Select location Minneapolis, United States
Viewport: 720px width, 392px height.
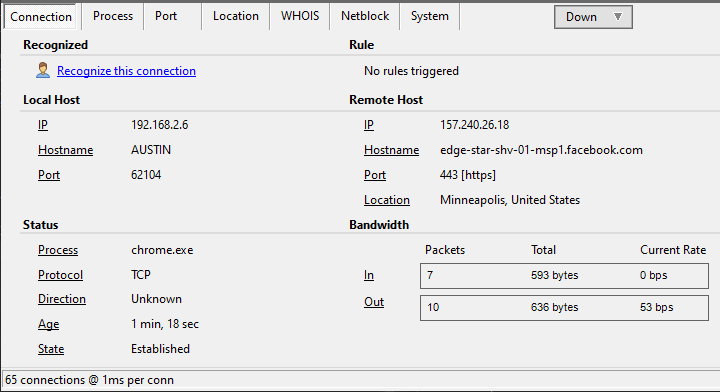tap(510, 200)
